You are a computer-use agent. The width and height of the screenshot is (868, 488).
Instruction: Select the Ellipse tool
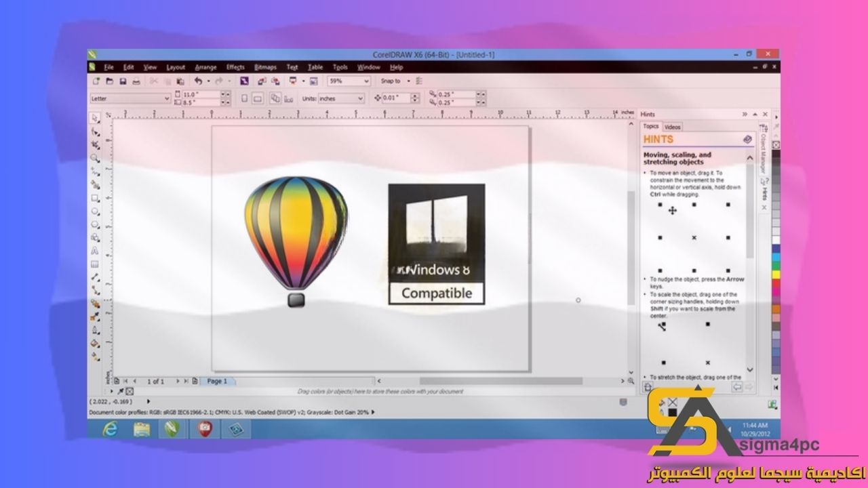[x=95, y=211]
